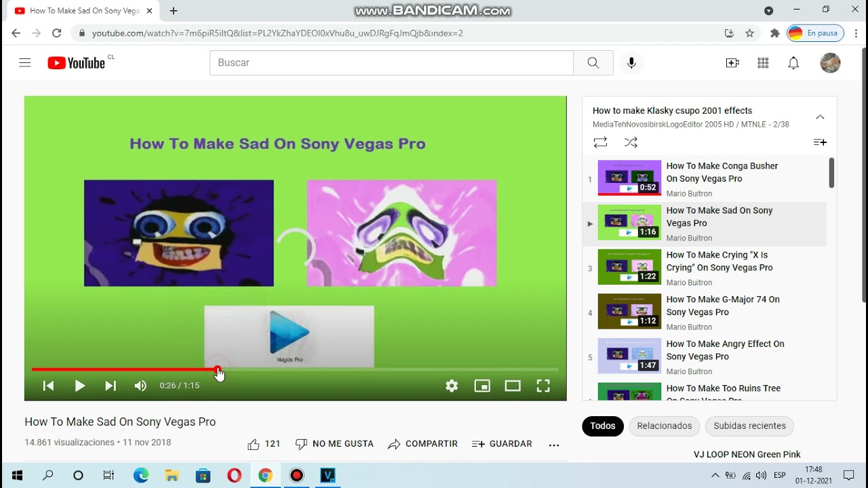The width and height of the screenshot is (868, 488).
Task: Play the paused video
Action: [80, 386]
